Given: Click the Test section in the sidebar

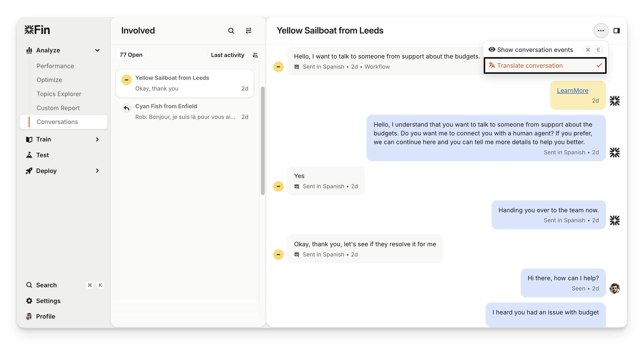Looking at the screenshot, I should click(42, 155).
